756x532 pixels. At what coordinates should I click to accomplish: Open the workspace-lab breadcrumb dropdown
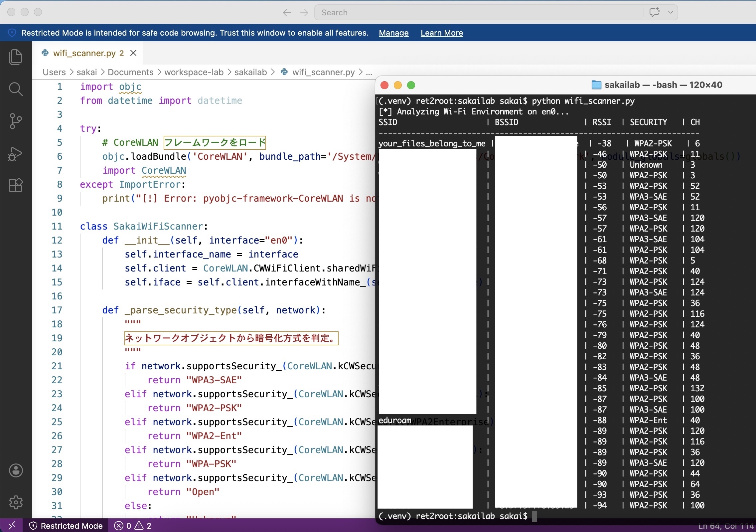pyautogui.click(x=194, y=72)
